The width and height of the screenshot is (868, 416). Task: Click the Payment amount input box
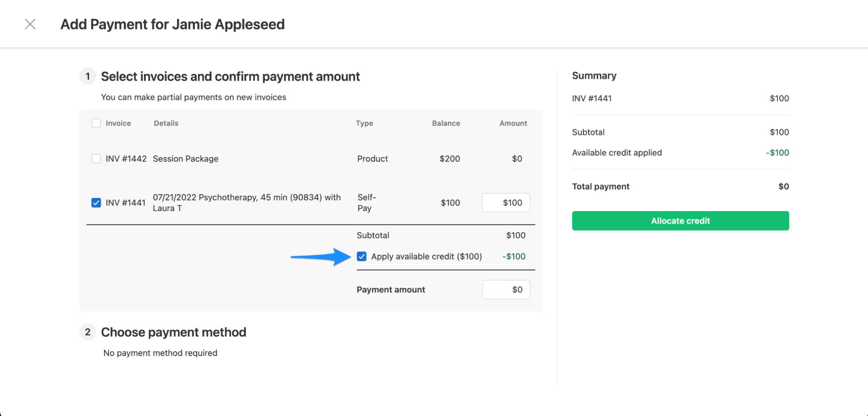pyautogui.click(x=506, y=289)
